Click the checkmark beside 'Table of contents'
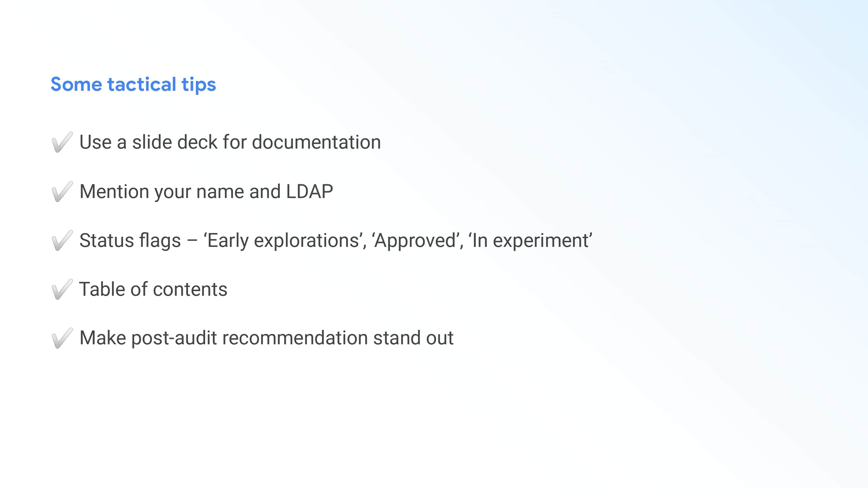 [x=62, y=289]
